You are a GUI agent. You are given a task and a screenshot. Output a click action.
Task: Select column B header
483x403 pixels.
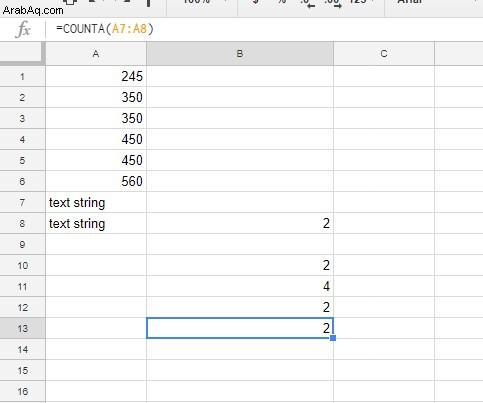point(240,54)
